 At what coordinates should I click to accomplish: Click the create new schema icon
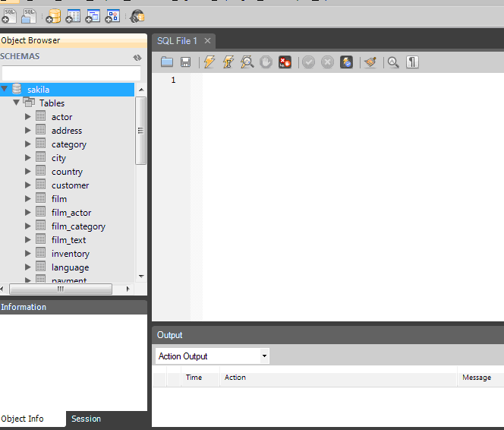point(54,15)
